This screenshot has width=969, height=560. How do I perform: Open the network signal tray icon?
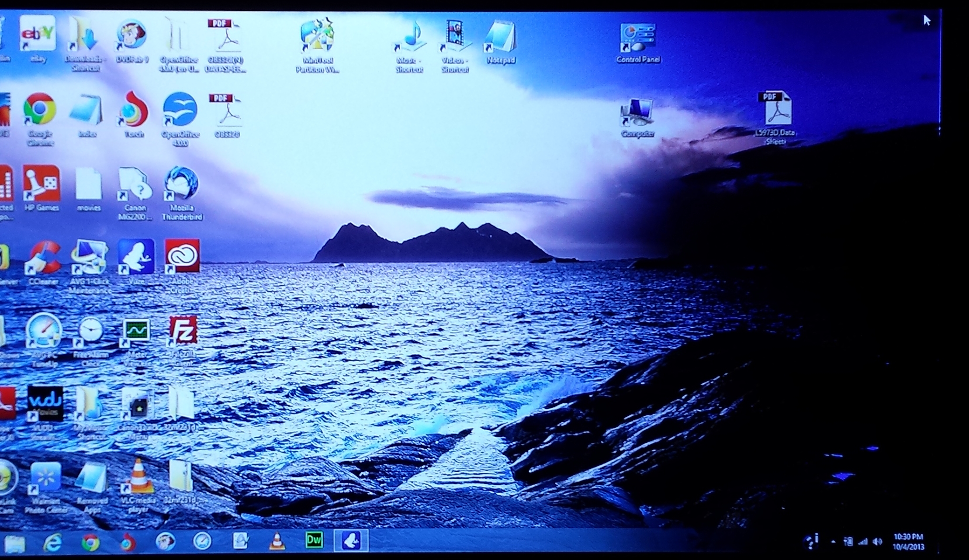863,542
